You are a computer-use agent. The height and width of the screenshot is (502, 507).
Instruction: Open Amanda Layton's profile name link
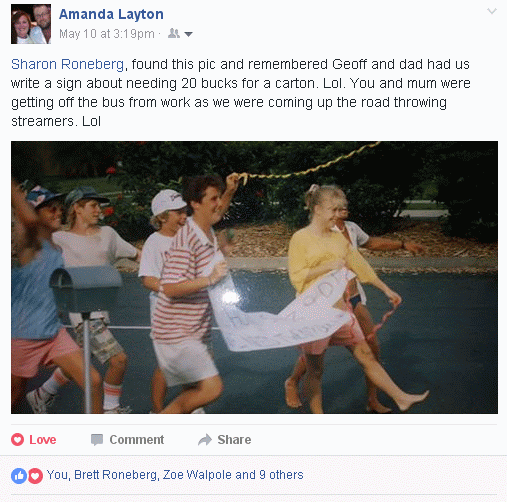click(111, 14)
